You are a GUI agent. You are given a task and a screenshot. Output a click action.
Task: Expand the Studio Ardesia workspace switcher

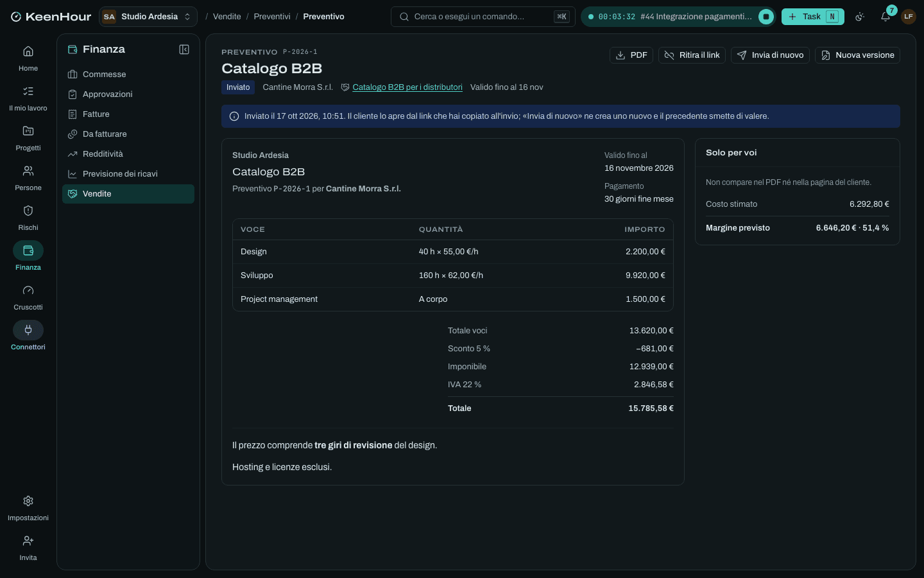point(148,17)
